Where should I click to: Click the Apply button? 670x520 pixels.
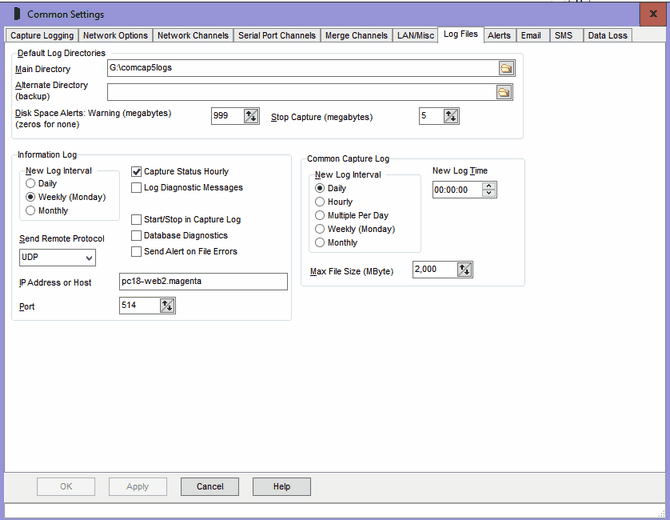[x=138, y=487]
